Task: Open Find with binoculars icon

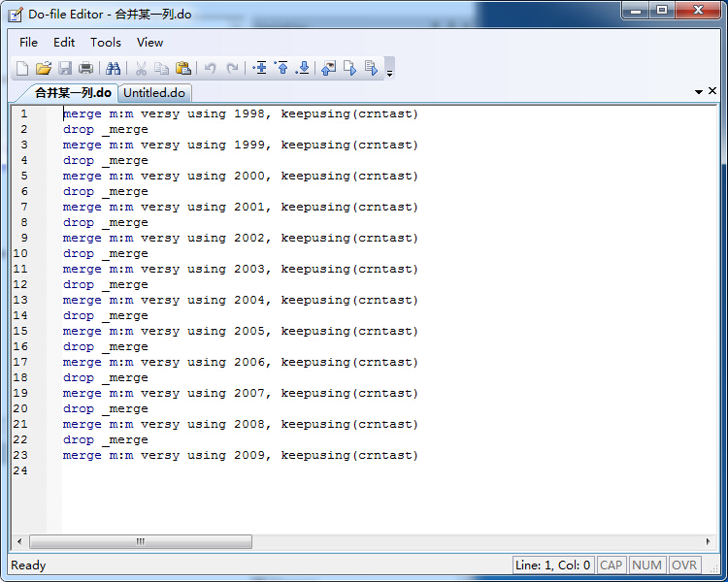Action: tap(113, 68)
